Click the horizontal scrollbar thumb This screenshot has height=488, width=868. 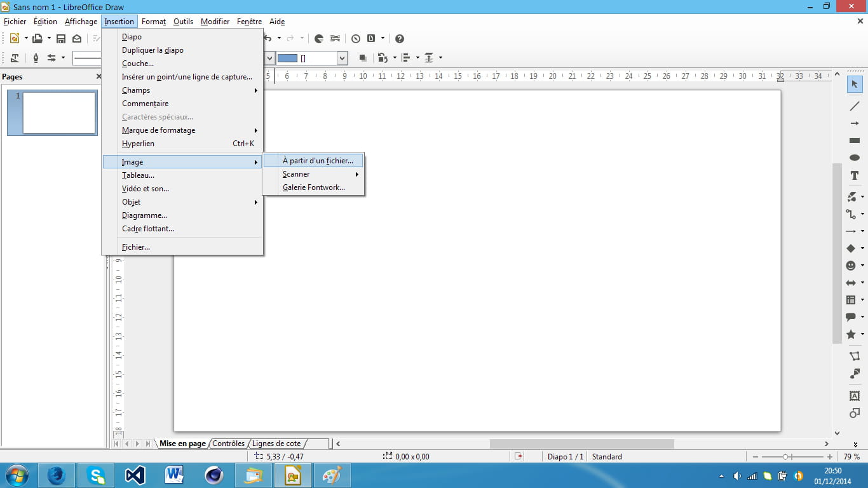581,444
